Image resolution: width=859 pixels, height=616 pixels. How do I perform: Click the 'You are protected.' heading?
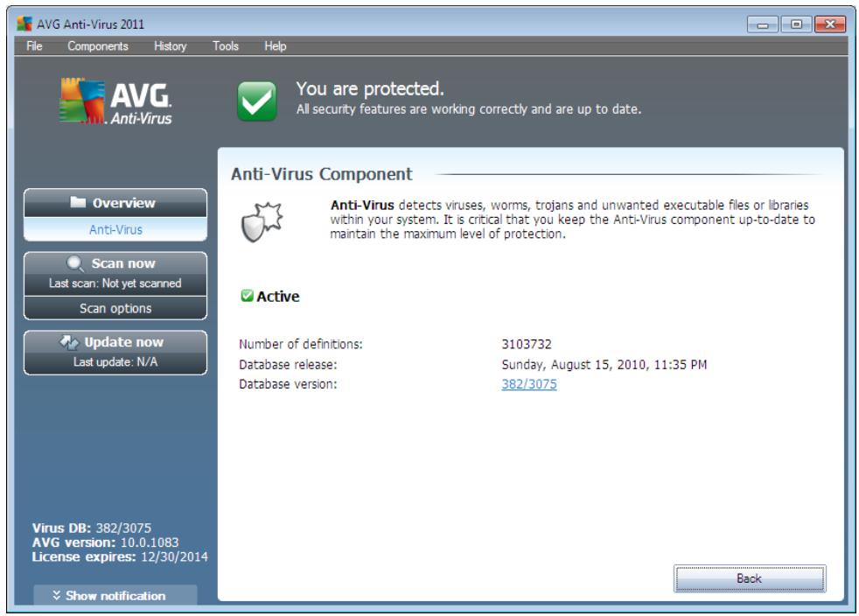[370, 88]
